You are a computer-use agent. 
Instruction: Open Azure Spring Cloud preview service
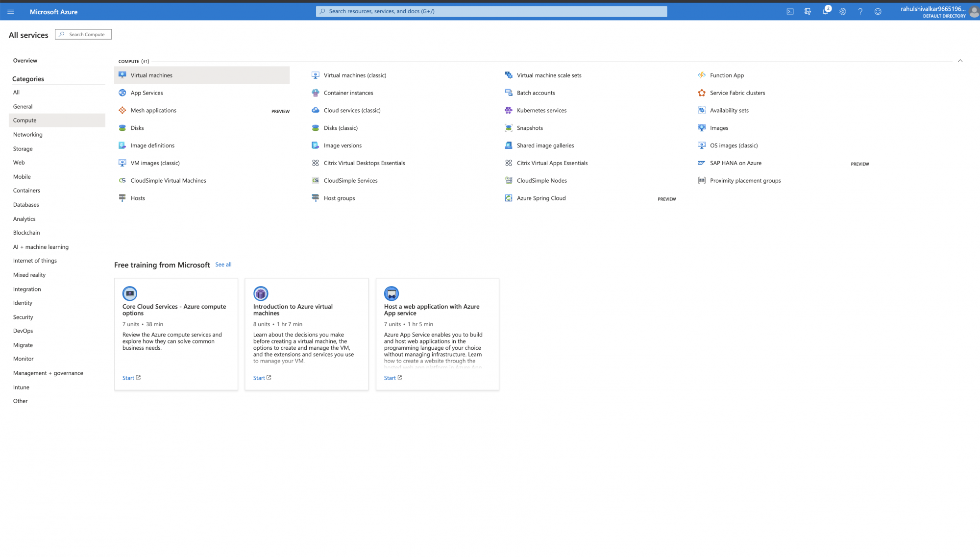pyautogui.click(x=541, y=198)
